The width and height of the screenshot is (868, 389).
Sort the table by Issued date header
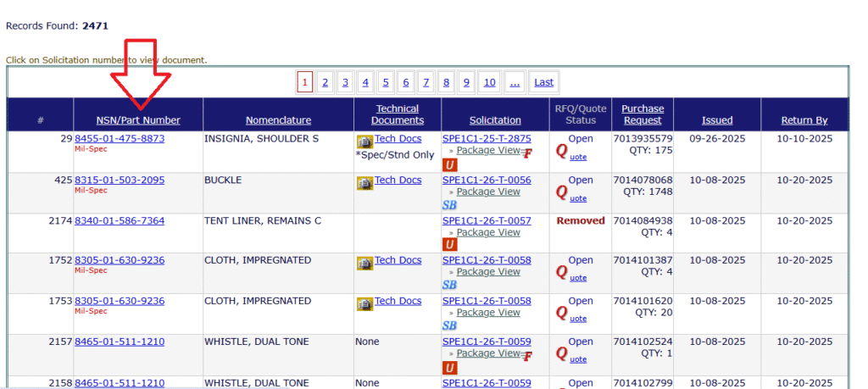tap(717, 120)
